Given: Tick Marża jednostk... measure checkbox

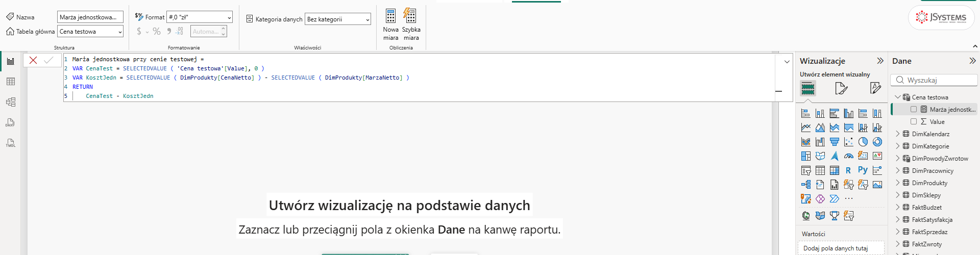Looking at the screenshot, I should [914, 109].
